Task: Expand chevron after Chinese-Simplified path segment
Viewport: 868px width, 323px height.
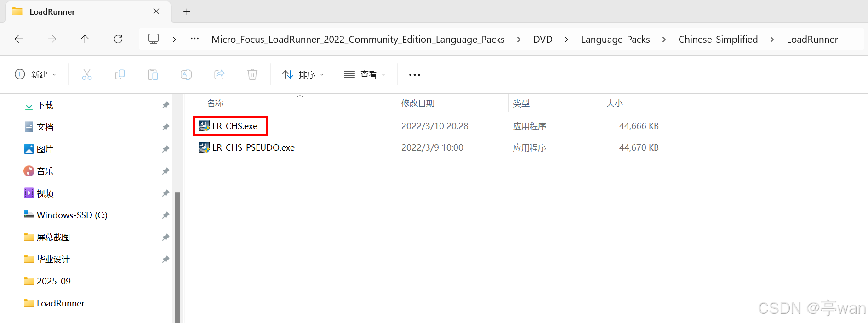Action: (x=772, y=40)
